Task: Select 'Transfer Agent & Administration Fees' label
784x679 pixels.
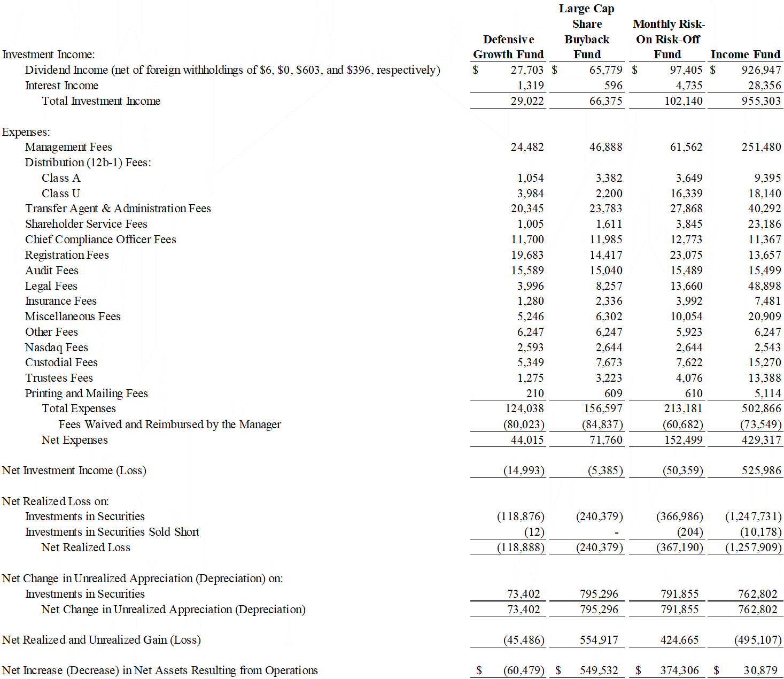Action: pyautogui.click(x=118, y=209)
